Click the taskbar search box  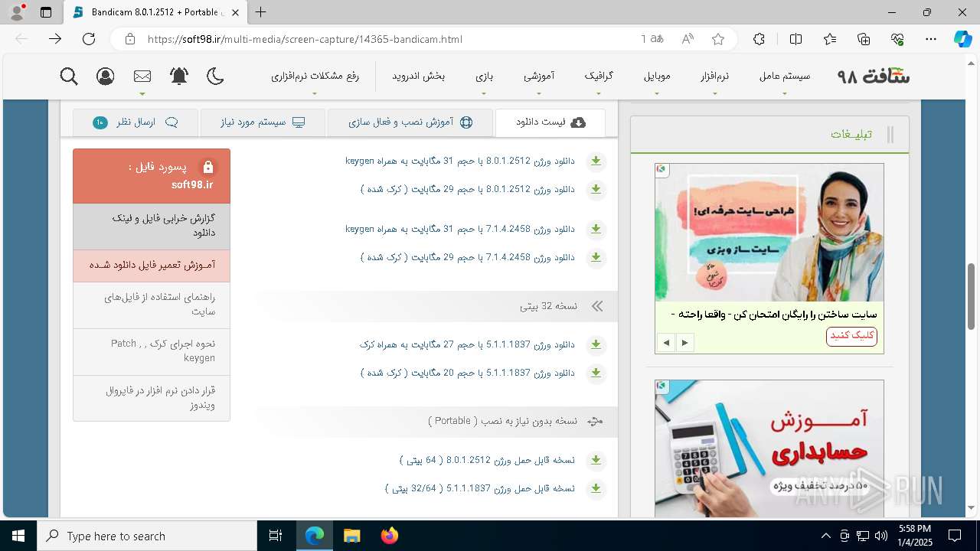tap(147, 536)
